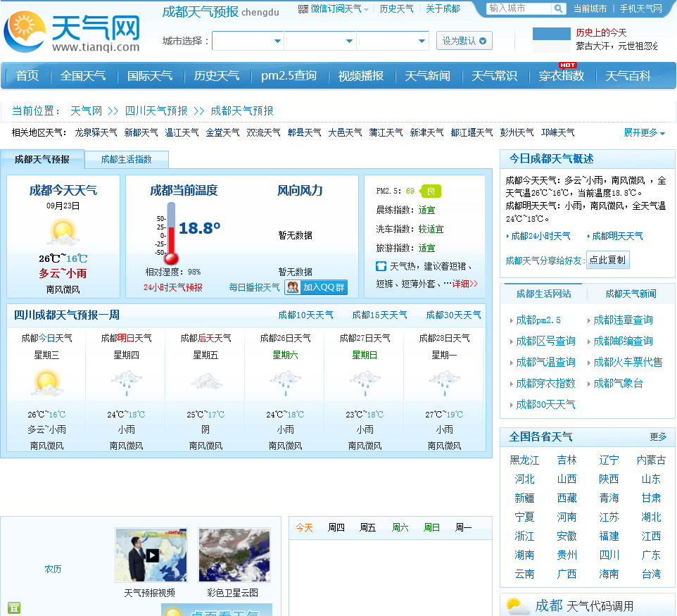Click the sun-cloud icon beside 成都天气代码调用

pos(518,606)
